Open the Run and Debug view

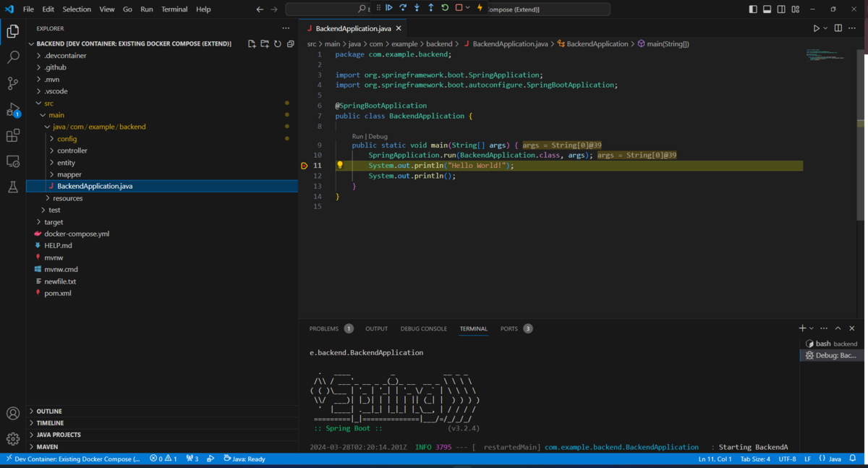click(x=13, y=110)
